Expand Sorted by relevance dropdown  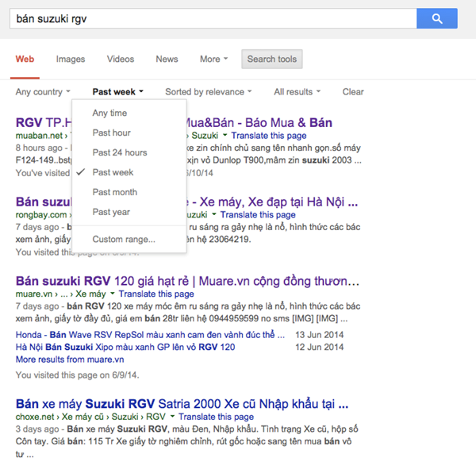pos(208,92)
